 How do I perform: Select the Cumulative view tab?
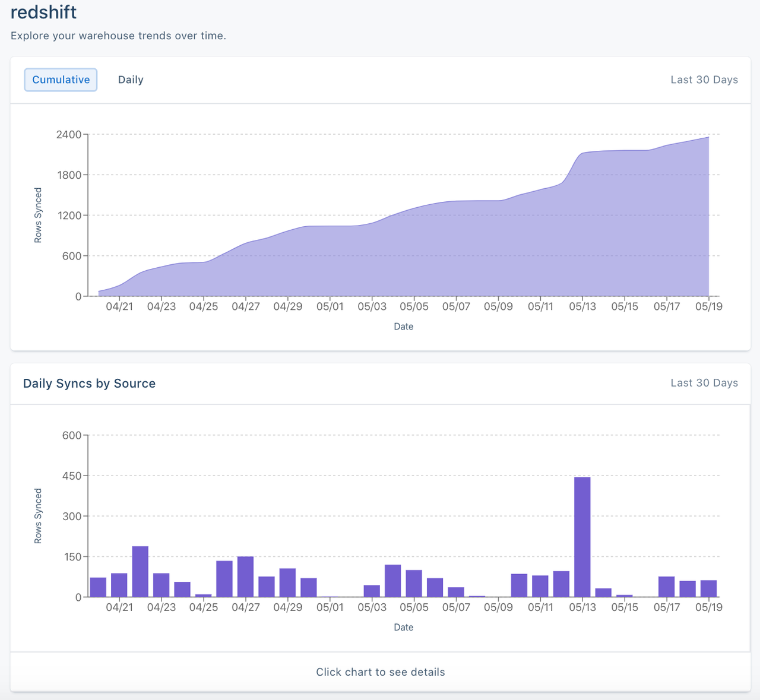pyautogui.click(x=61, y=80)
